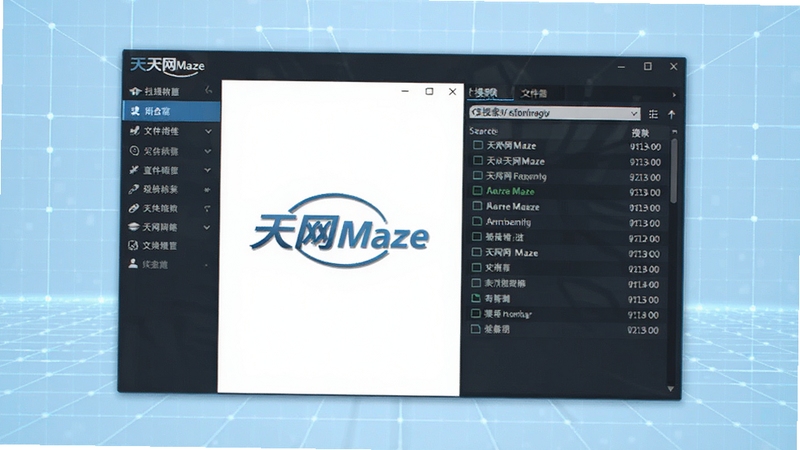Collapse sidebar with the back arrow icon

tap(208, 90)
